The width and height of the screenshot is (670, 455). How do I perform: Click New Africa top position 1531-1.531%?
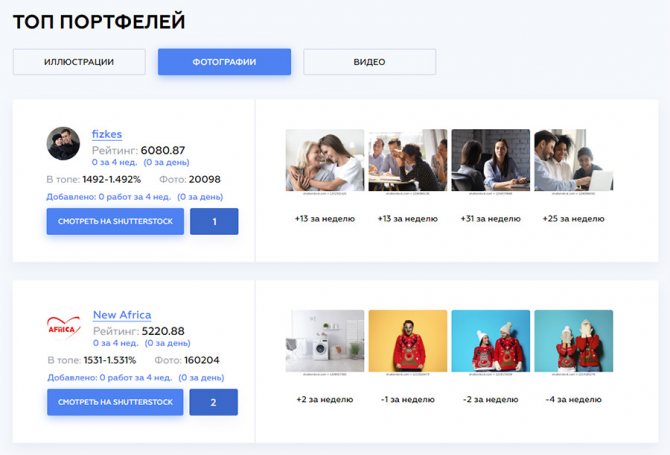110,360
